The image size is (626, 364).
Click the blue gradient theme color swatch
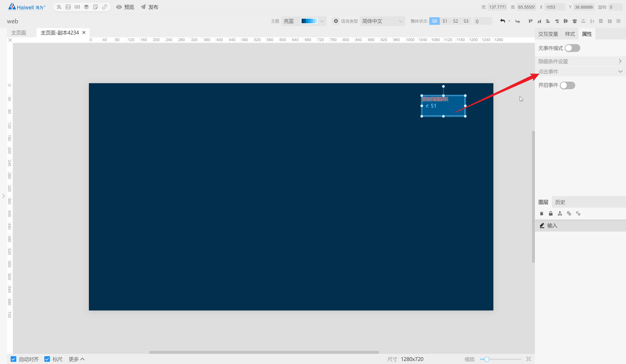tap(309, 21)
